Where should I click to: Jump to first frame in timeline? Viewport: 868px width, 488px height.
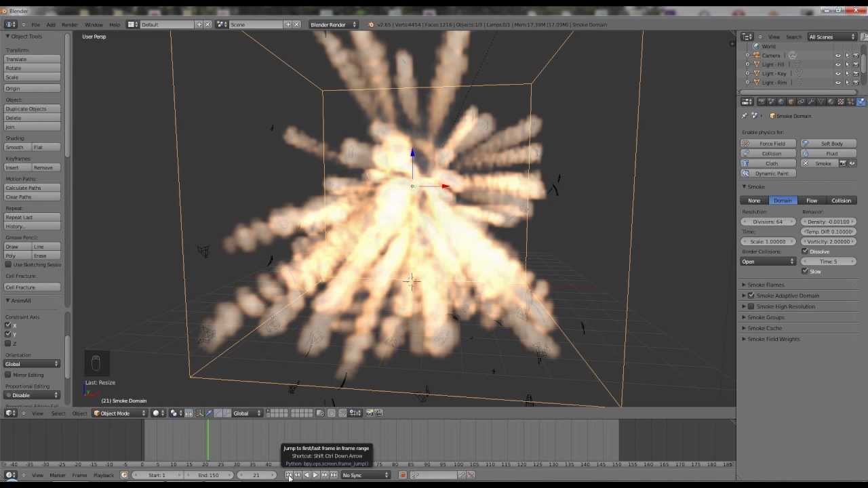click(x=288, y=475)
